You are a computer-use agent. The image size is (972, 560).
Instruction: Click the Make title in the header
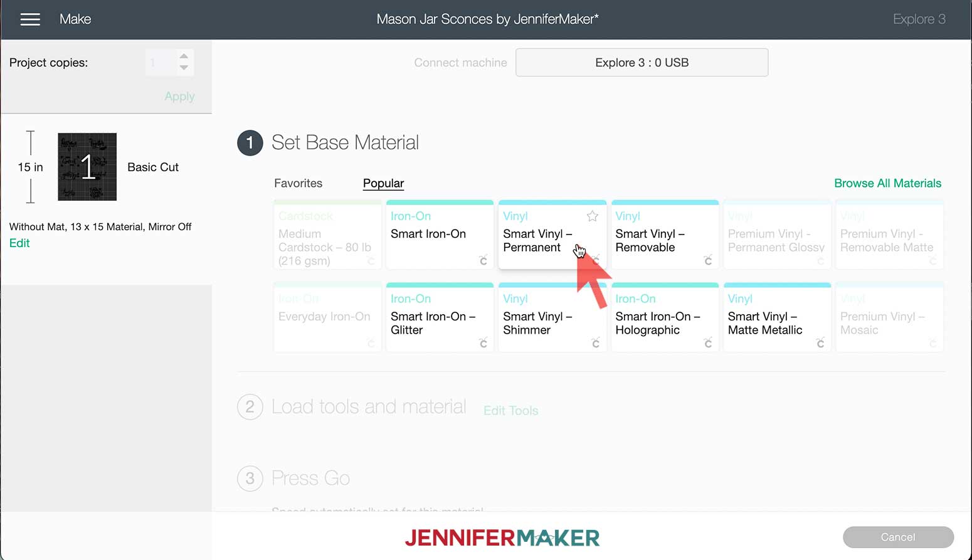pos(75,19)
